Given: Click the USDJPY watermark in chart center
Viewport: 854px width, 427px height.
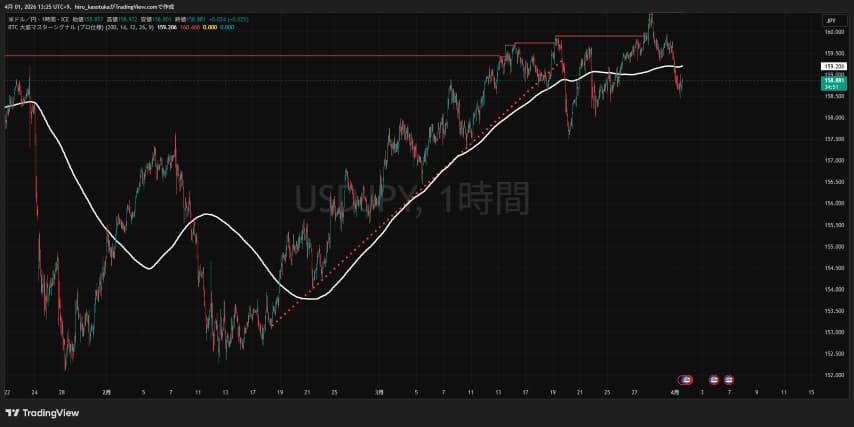Looking at the screenshot, I should pyautogui.click(x=410, y=200).
